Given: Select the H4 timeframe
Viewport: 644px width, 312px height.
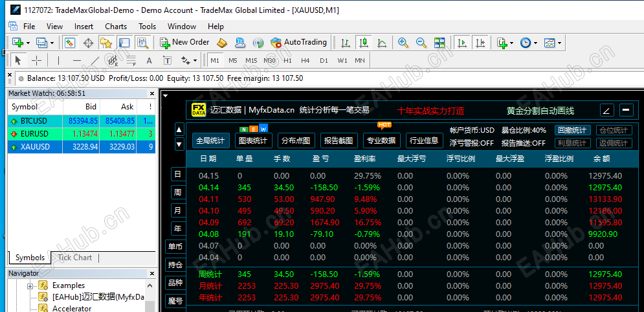Looking at the screenshot, I should pyautogui.click(x=305, y=61).
